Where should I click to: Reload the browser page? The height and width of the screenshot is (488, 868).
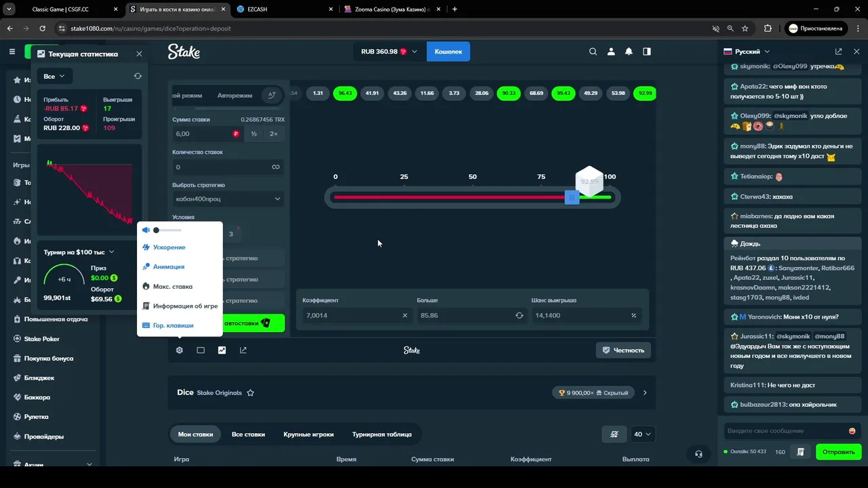click(x=42, y=28)
